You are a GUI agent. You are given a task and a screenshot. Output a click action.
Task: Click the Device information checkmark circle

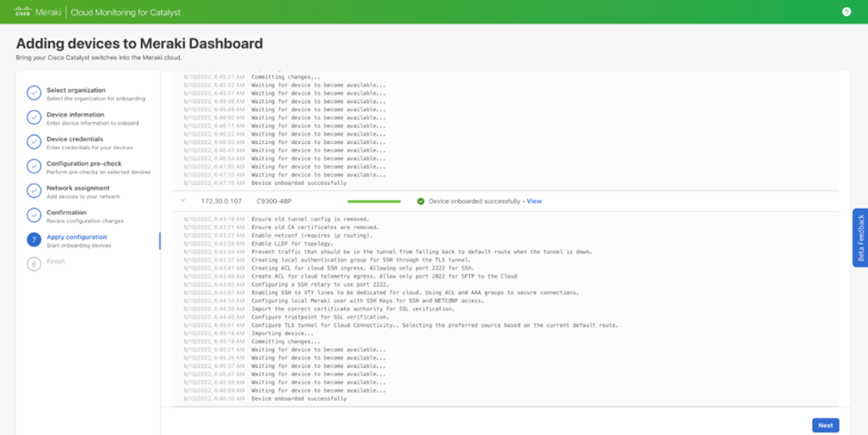(34, 117)
